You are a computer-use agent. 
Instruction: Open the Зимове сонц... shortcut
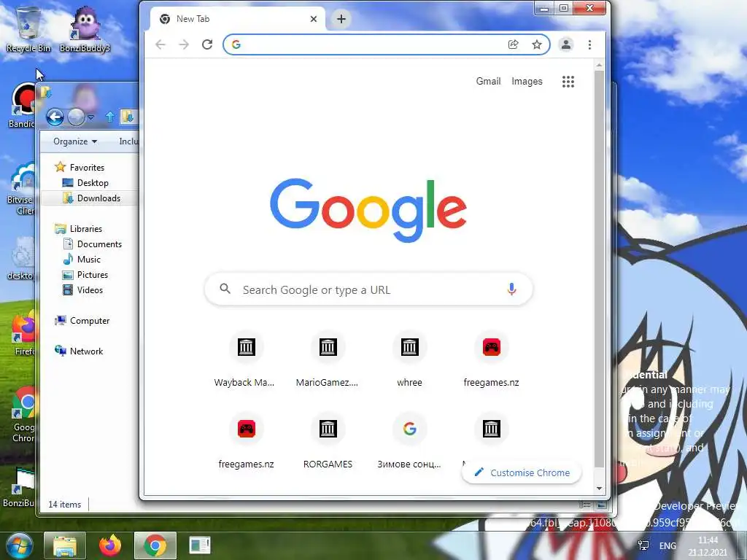[410, 442]
